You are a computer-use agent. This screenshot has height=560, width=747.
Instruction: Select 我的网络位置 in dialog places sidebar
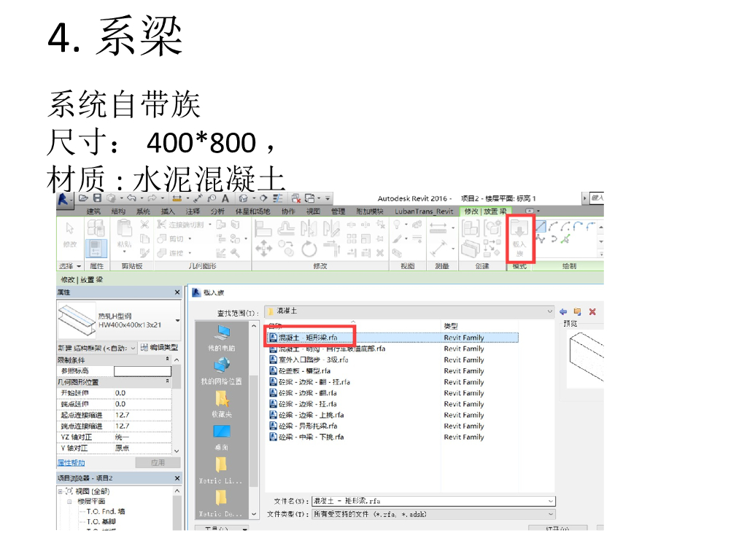pos(222,371)
